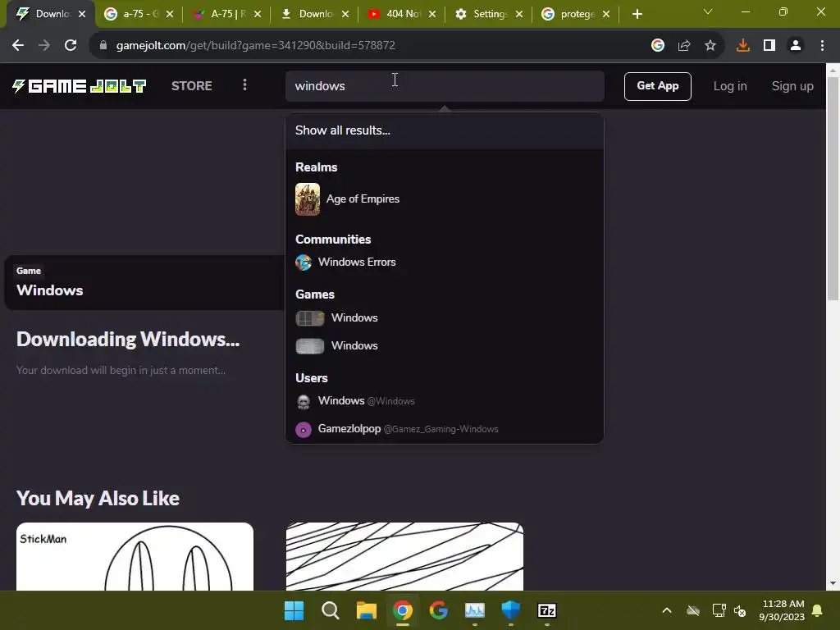840x630 pixels.
Task: Click the skull avatar of user Windows
Action: [304, 402]
